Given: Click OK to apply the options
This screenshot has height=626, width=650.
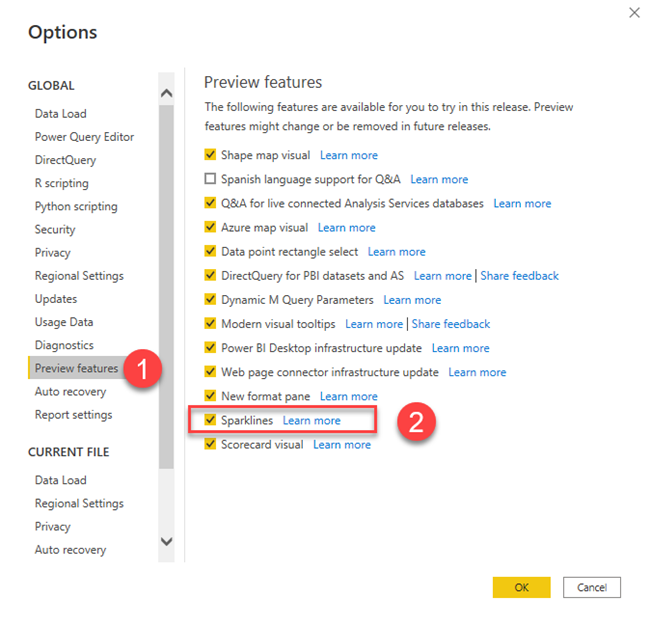Looking at the screenshot, I should coord(521,587).
